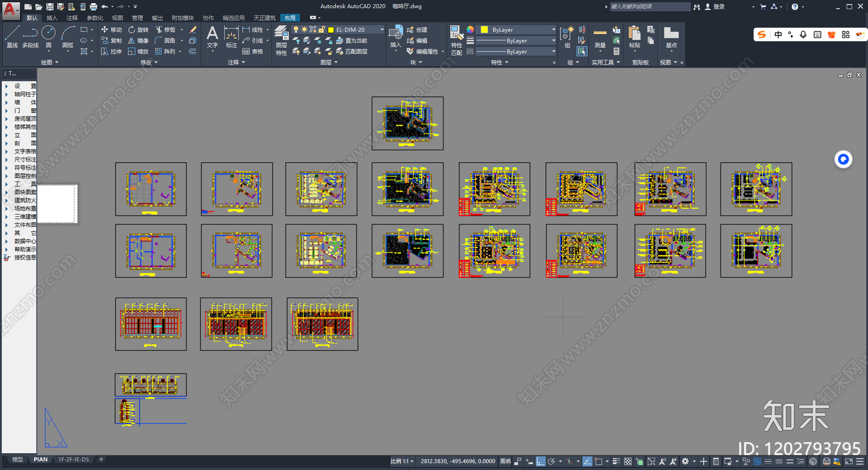
Task: Click the yellow ByLayer color swatch
Action: [x=484, y=30]
